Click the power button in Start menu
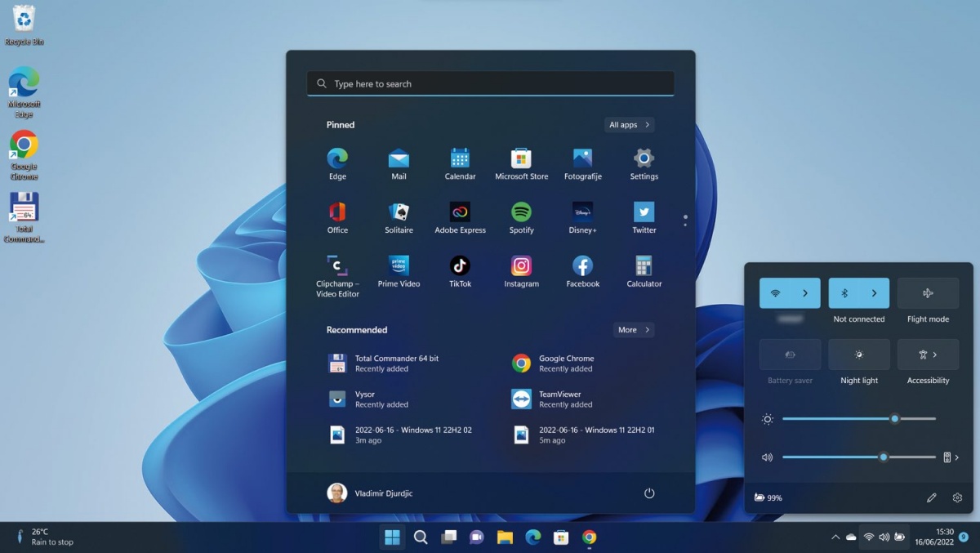 point(649,493)
